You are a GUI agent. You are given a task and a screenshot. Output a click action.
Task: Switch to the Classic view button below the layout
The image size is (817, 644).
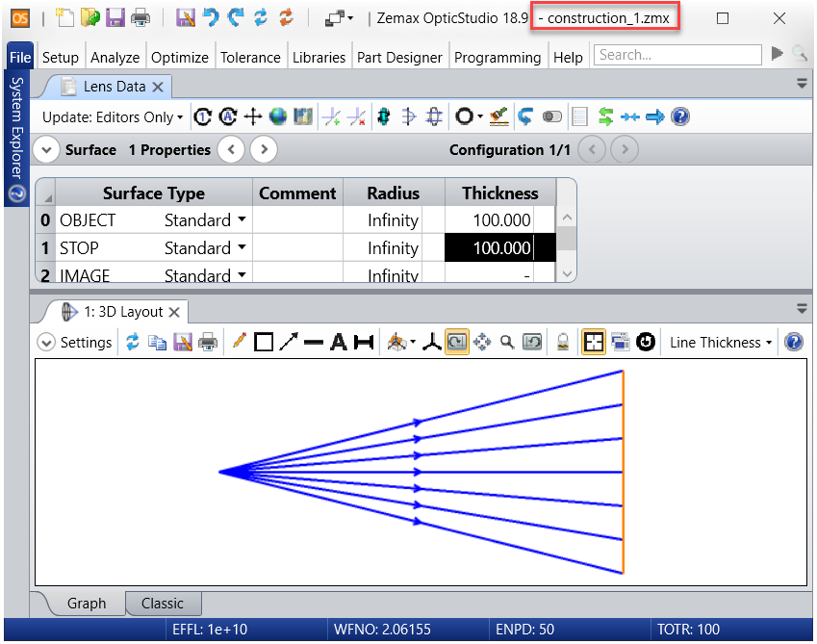pos(163,604)
